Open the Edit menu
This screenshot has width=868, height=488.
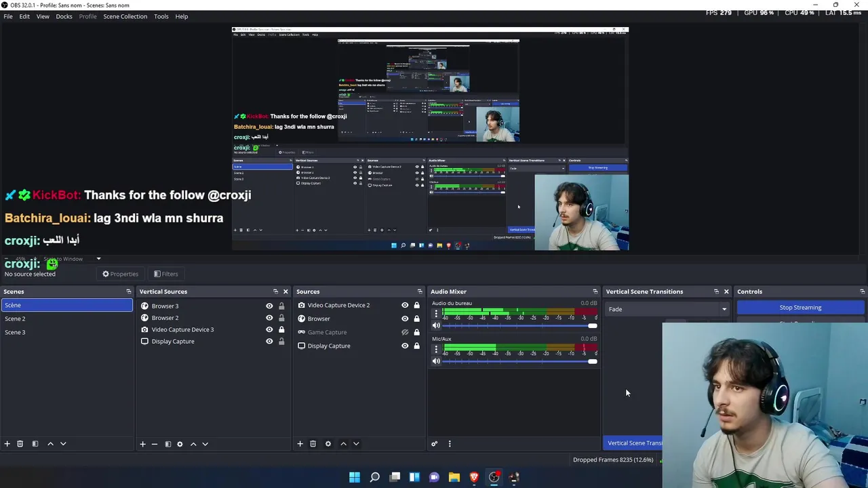tap(24, 16)
